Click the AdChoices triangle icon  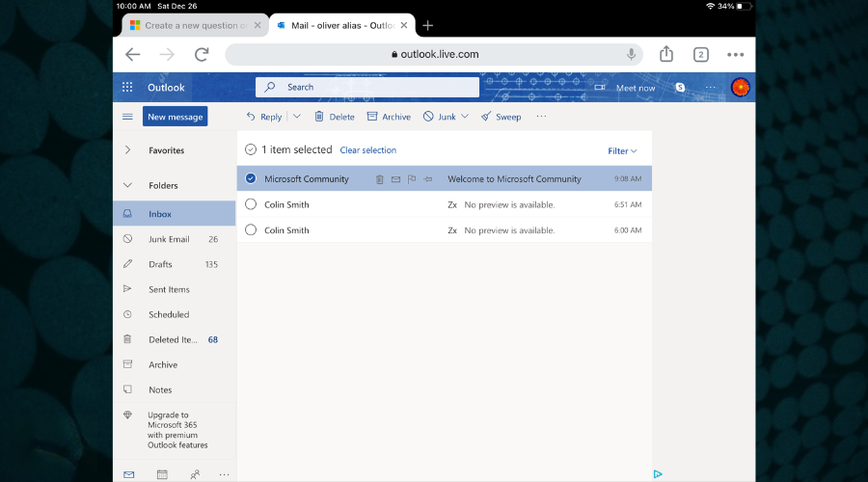tap(658, 474)
